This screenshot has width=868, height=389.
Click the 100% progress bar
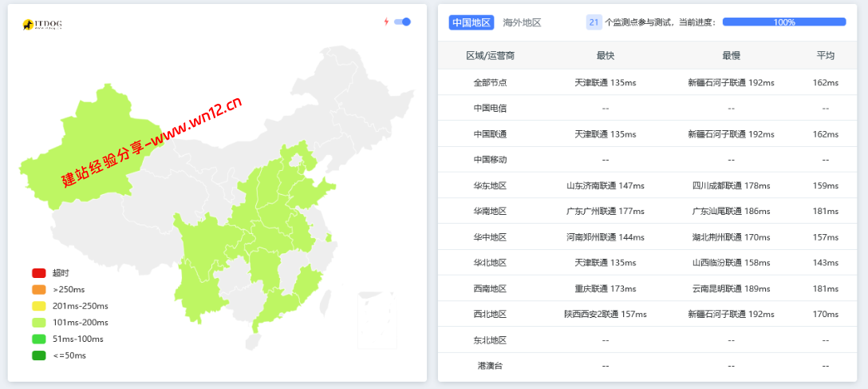pyautogui.click(x=784, y=22)
